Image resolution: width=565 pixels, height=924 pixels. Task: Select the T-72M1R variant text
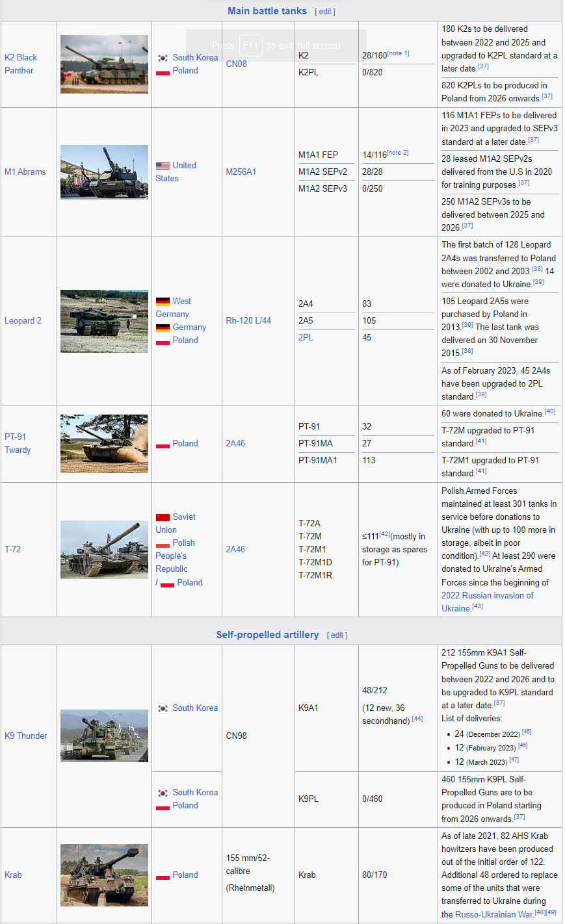[315, 576]
